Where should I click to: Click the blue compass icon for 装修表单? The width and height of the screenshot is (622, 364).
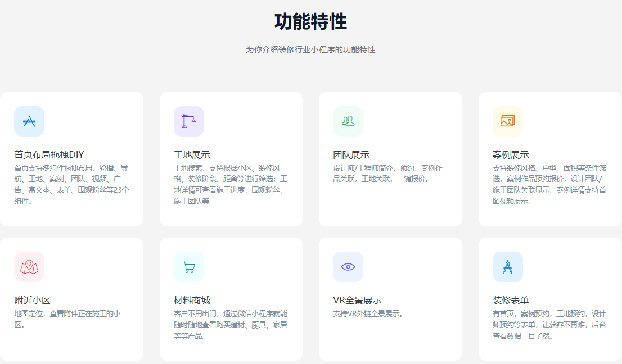[507, 267]
